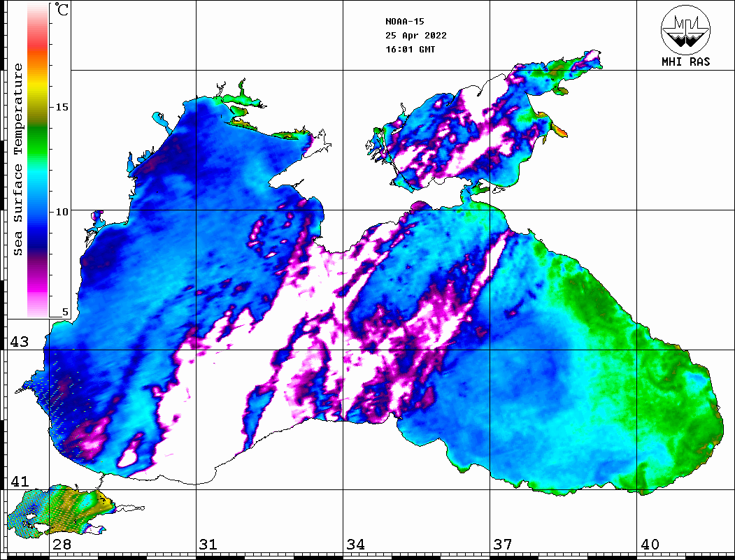Viewport: 735px width, 560px height.
Task: Click the '25 Apr 2022' date text
Action: point(416,36)
